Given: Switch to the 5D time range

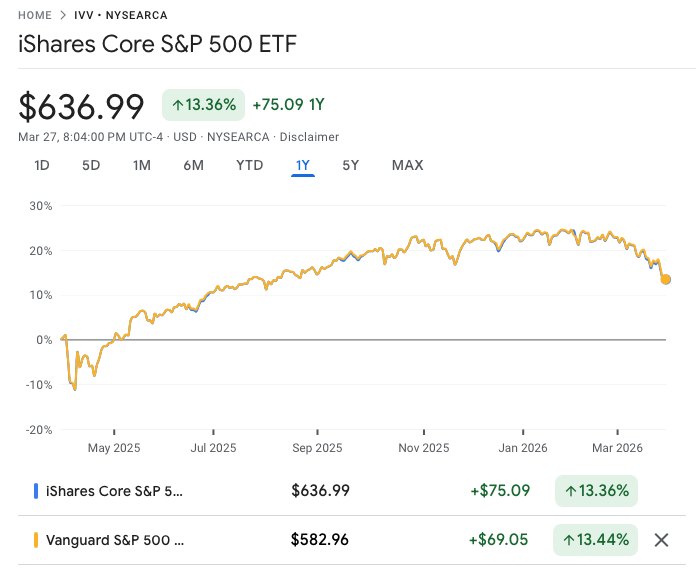Looking at the screenshot, I should pyautogui.click(x=91, y=165).
